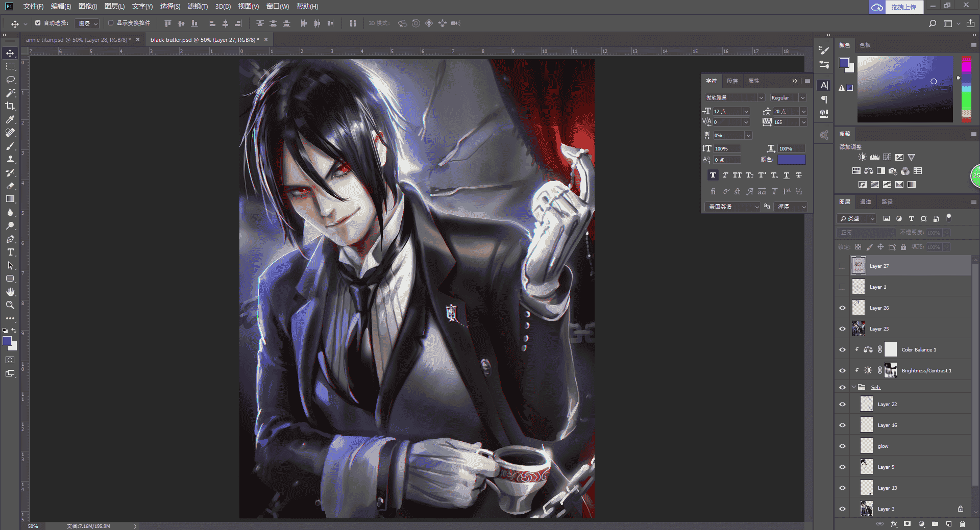
Task: Click the faux bold T button
Action: pos(713,175)
